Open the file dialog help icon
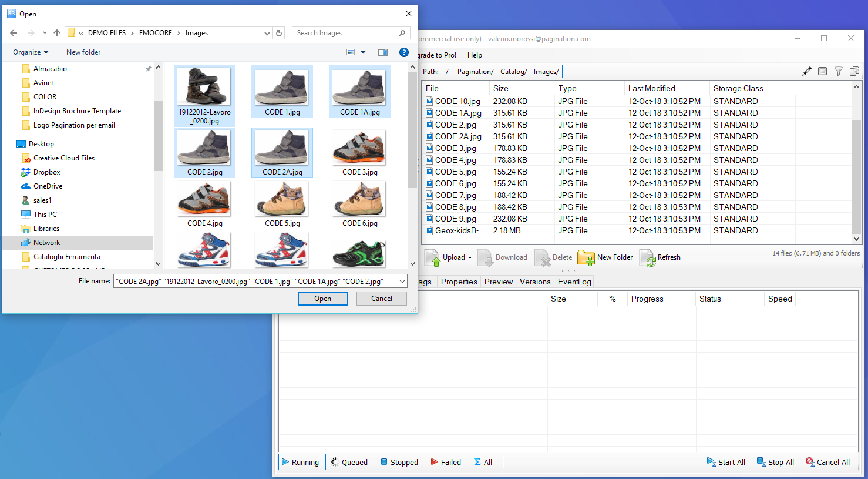 (403, 52)
